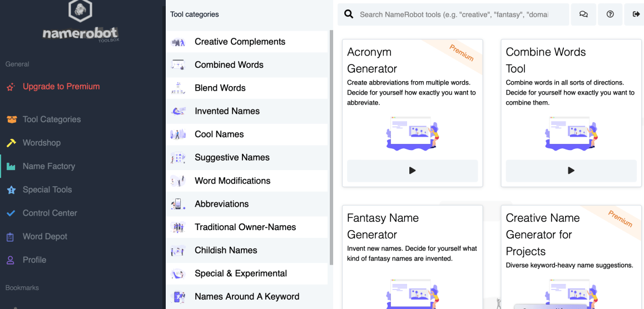Click the Control Center checkmark icon

coord(11,213)
